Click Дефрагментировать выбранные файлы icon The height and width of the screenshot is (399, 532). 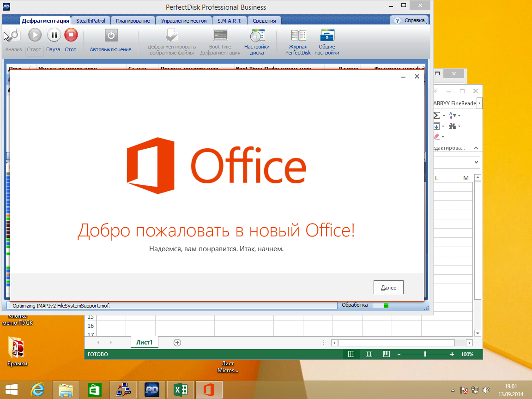[172, 35]
